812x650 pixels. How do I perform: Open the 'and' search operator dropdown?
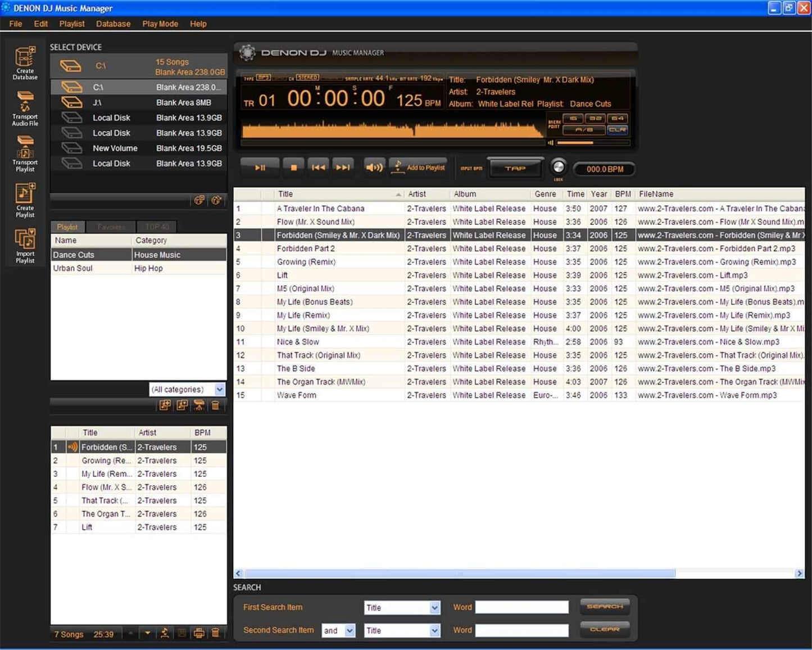pyautogui.click(x=350, y=631)
